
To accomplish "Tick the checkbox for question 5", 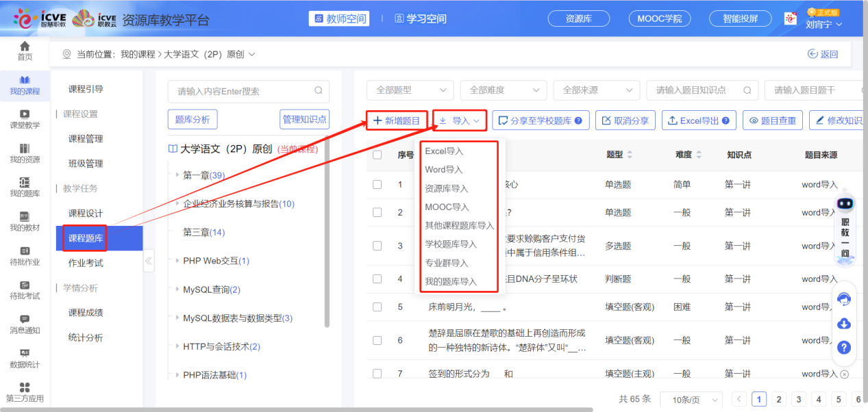I will [377, 307].
